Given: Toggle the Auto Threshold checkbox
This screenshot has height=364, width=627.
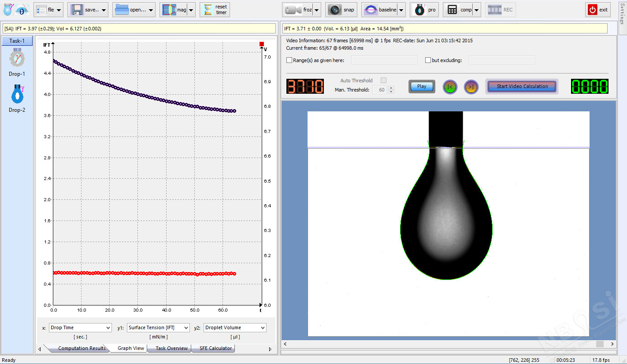Looking at the screenshot, I should pyautogui.click(x=383, y=81).
